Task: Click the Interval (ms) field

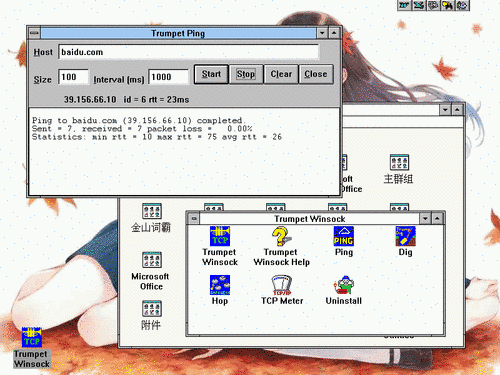Action: coord(168,77)
